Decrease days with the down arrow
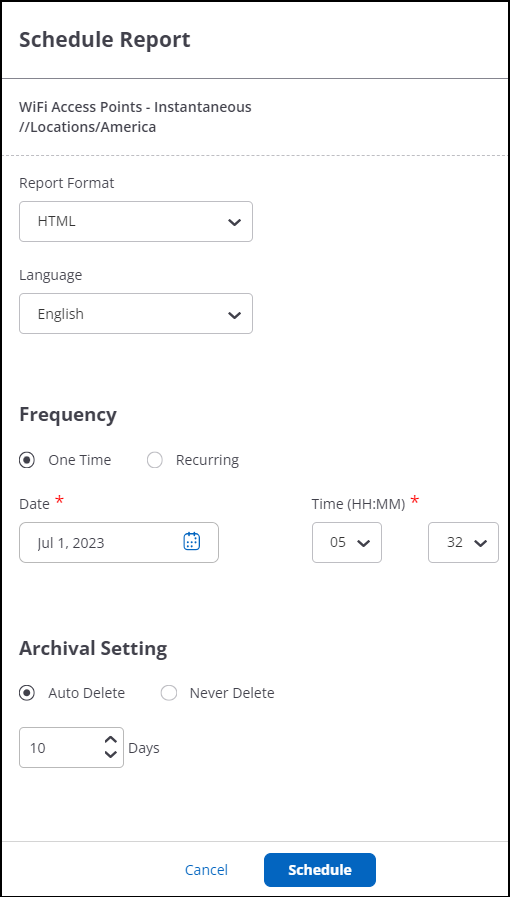The image size is (510, 897). (x=111, y=755)
